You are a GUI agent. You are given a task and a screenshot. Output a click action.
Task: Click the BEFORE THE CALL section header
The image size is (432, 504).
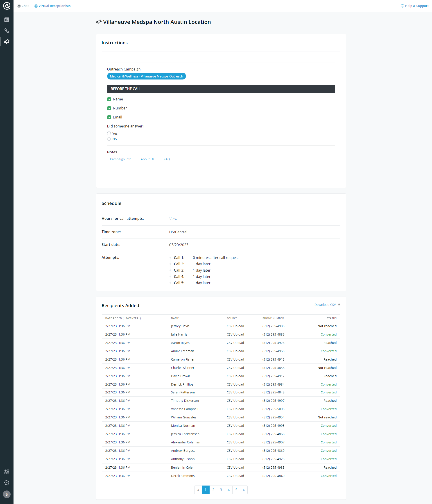click(221, 89)
